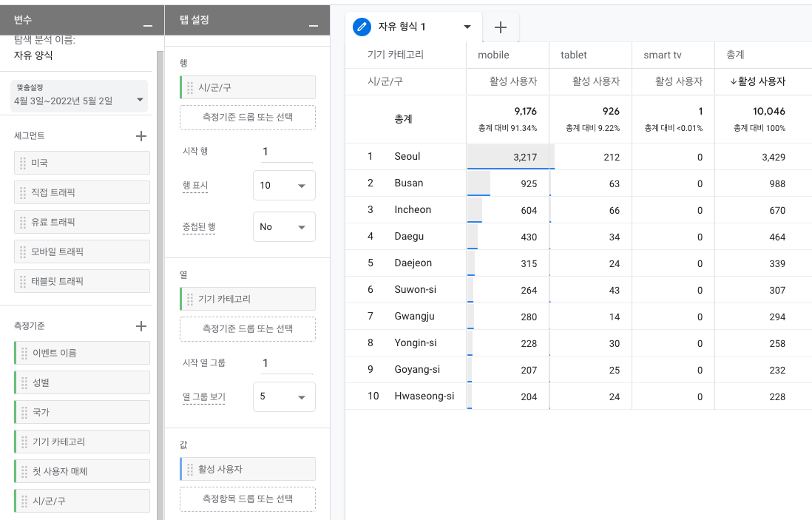The height and width of the screenshot is (520, 812).
Task: Open the 행 표시 dropdown showing 10
Action: (284, 186)
